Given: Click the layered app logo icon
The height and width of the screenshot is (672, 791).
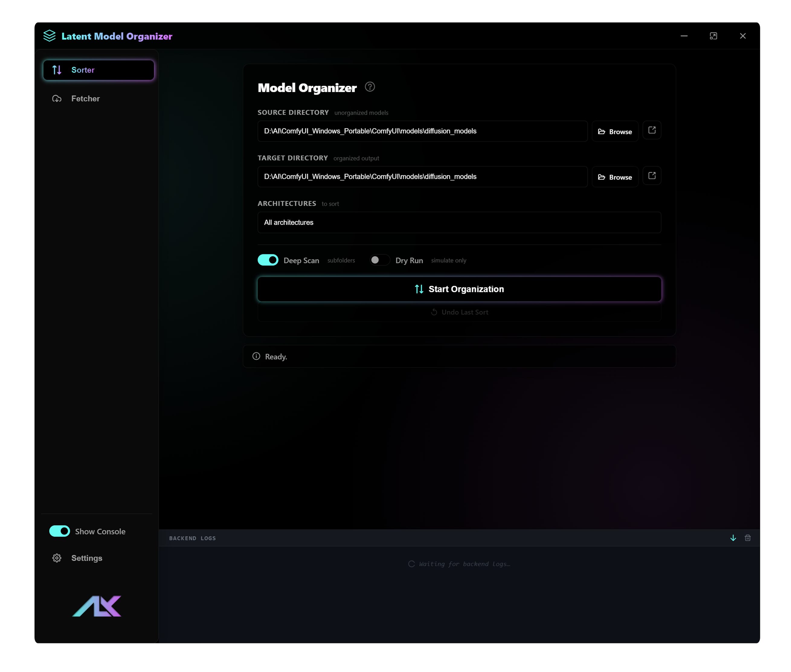Looking at the screenshot, I should pyautogui.click(x=49, y=36).
